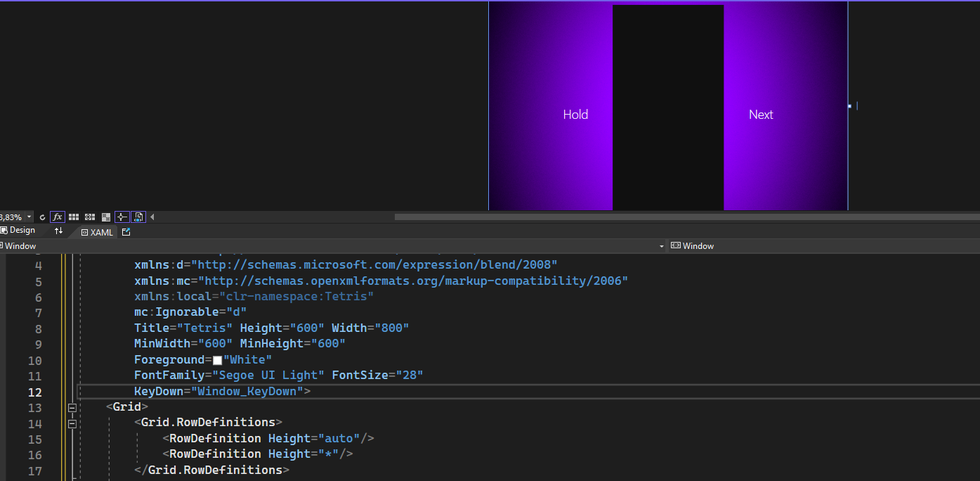The width and height of the screenshot is (980, 481).
Task: Swap panes with the up-down arrows icon
Action: point(58,231)
